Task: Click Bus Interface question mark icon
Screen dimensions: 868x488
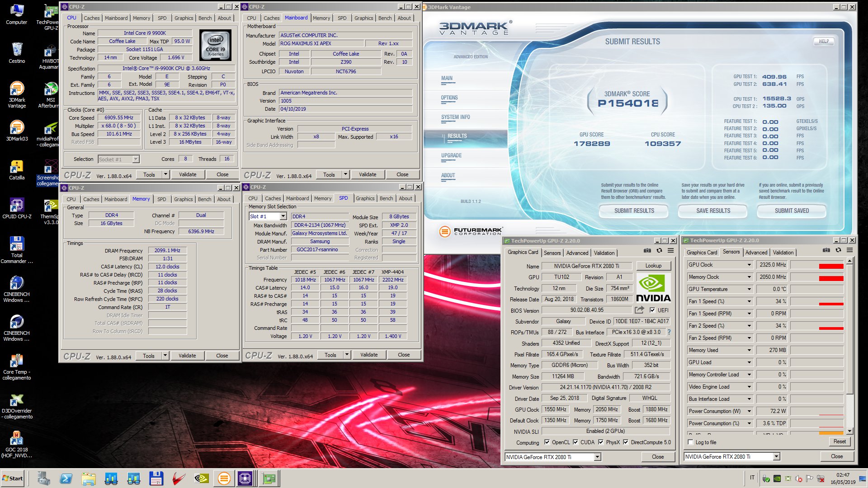Action: (669, 332)
